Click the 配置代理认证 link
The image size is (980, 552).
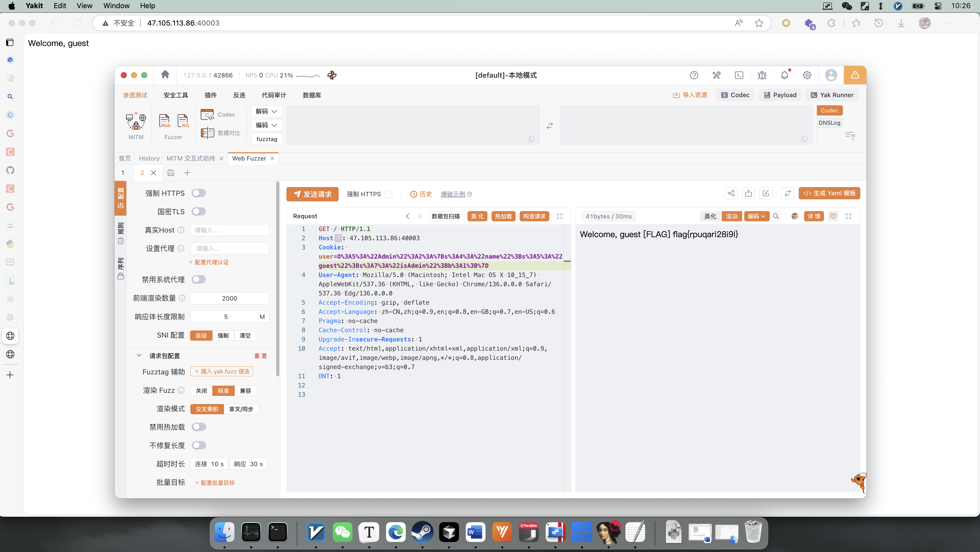[209, 262]
